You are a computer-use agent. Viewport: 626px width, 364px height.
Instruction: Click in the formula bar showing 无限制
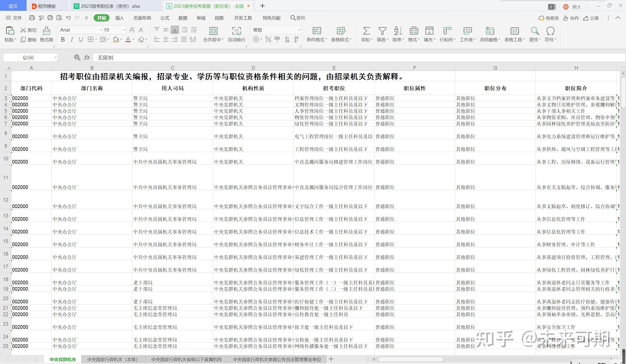(359, 58)
